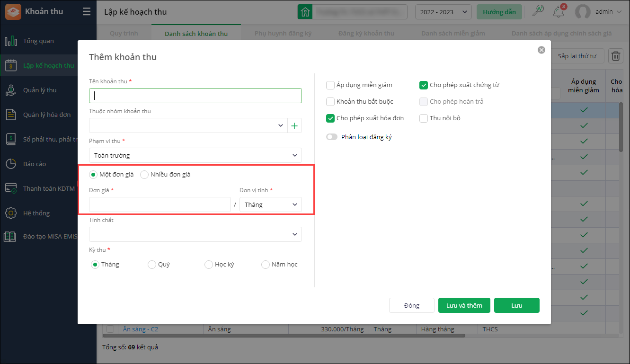Click the Báo cáo pie chart icon

tap(11, 164)
